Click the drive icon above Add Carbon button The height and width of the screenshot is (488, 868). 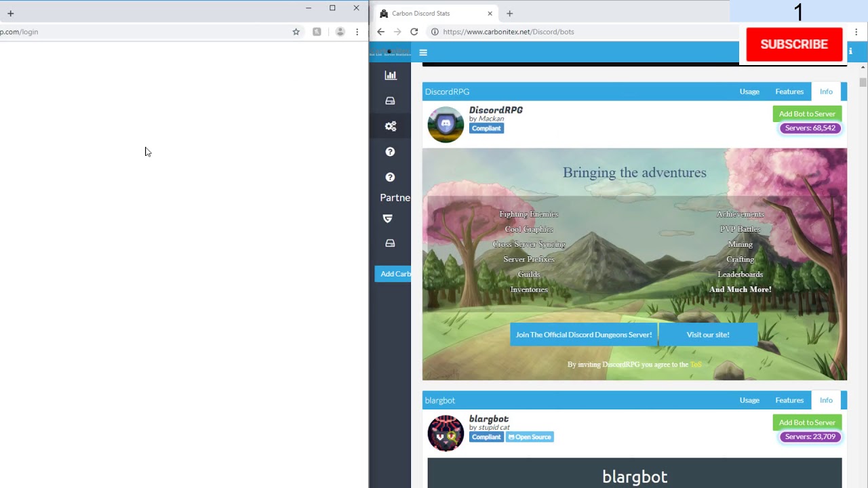(390, 243)
